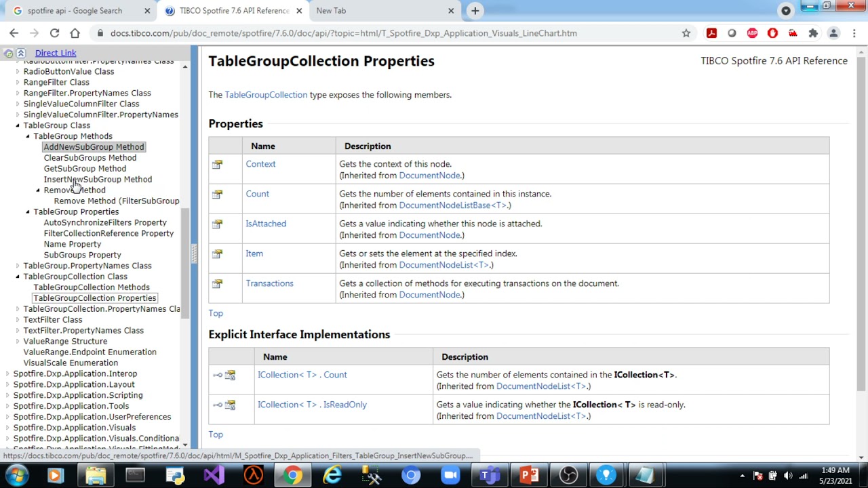Open the DocumentNodeListBase<T> link

tap(453, 205)
